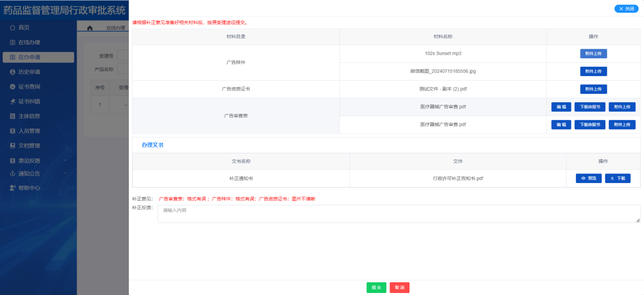Image resolution: width=644 pixels, height=295 pixels.
Task: Click the 证书查询 sidebar icon
Action: [13, 87]
